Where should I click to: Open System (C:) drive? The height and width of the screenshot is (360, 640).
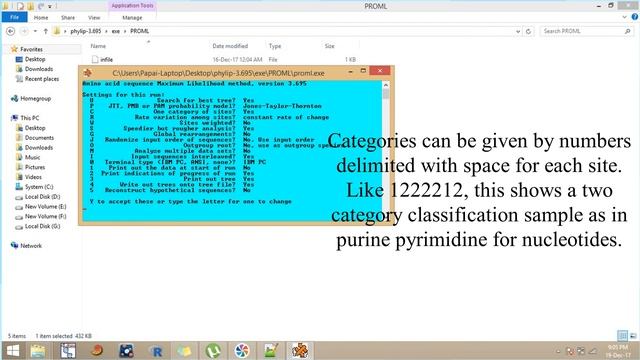coord(39,187)
